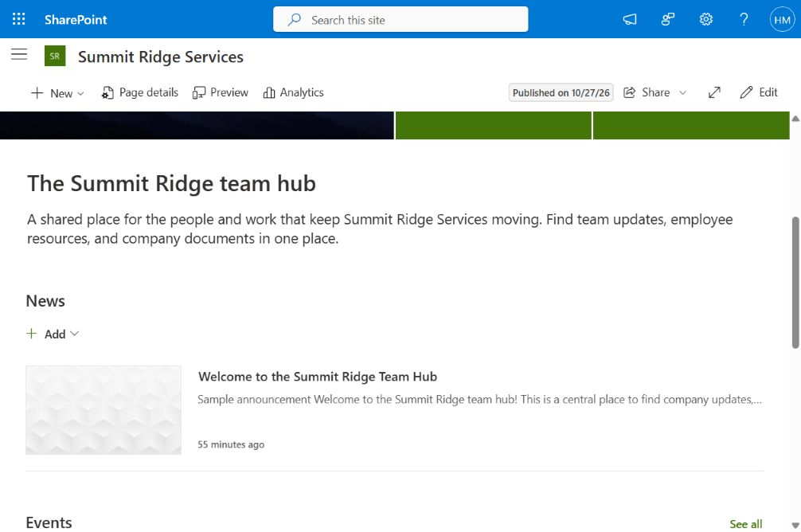Click the Sample announcement description text

pyautogui.click(x=479, y=399)
